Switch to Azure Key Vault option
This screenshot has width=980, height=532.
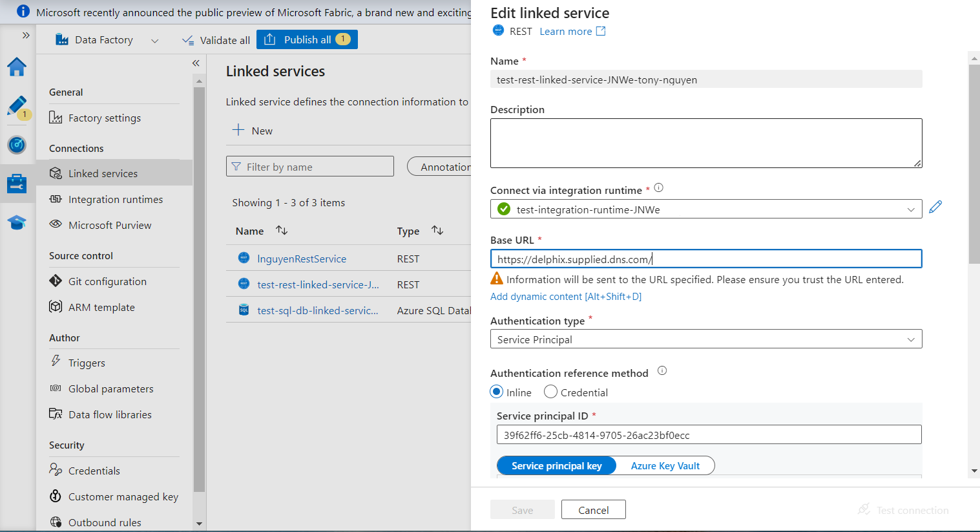pyautogui.click(x=665, y=466)
